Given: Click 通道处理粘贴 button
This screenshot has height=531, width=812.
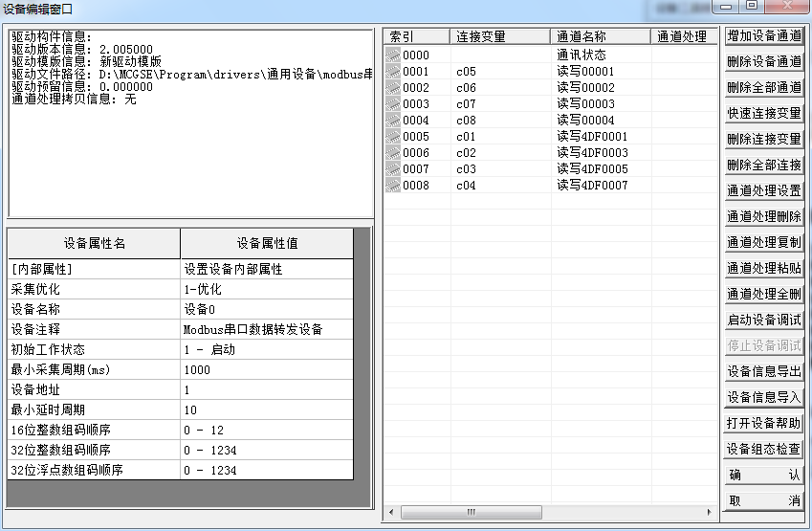Looking at the screenshot, I should [764, 268].
